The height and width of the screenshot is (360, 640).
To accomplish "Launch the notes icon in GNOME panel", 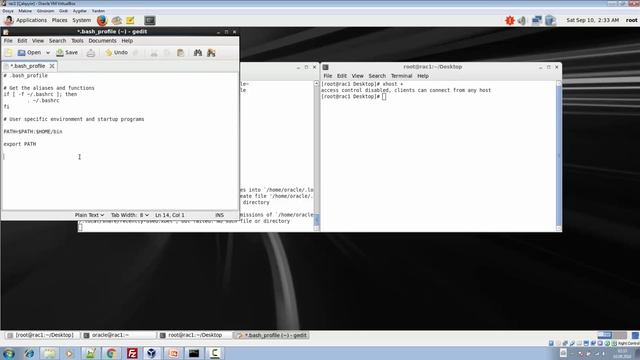I will [x=130, y=20].
